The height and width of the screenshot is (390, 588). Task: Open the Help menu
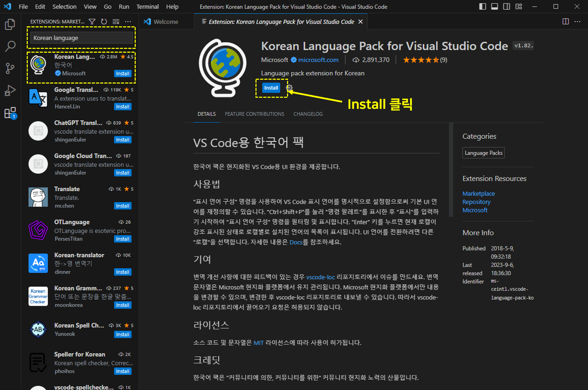coord(172,7)
